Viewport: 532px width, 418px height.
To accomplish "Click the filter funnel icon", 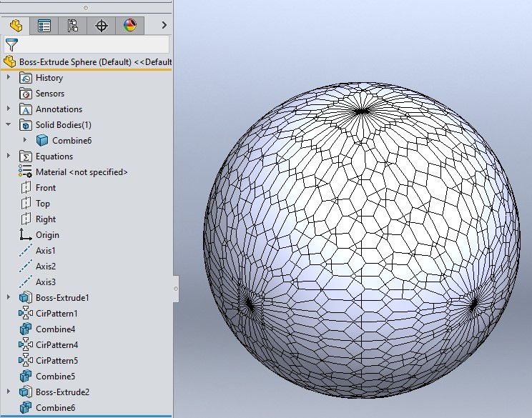I will click(x=12, y=45).
